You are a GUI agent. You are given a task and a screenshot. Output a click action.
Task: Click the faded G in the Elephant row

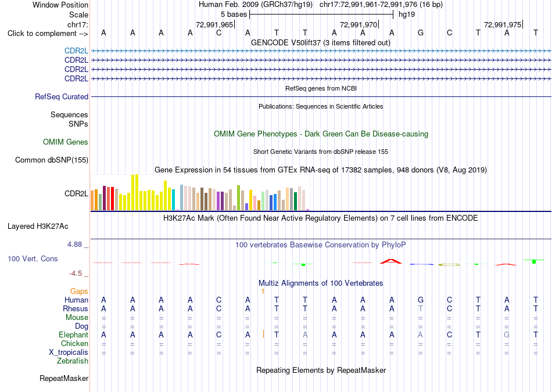(507, 335)
